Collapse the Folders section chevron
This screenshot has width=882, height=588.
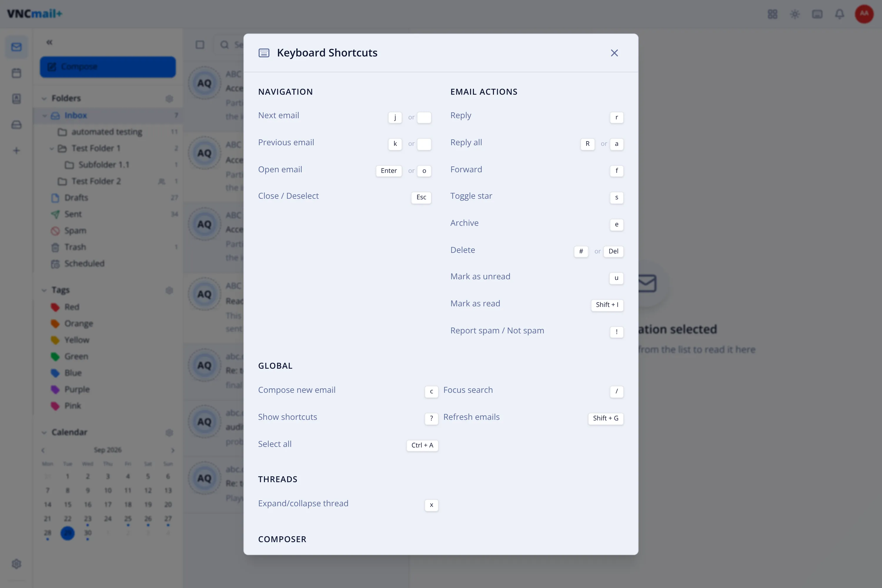click(44, 98)
